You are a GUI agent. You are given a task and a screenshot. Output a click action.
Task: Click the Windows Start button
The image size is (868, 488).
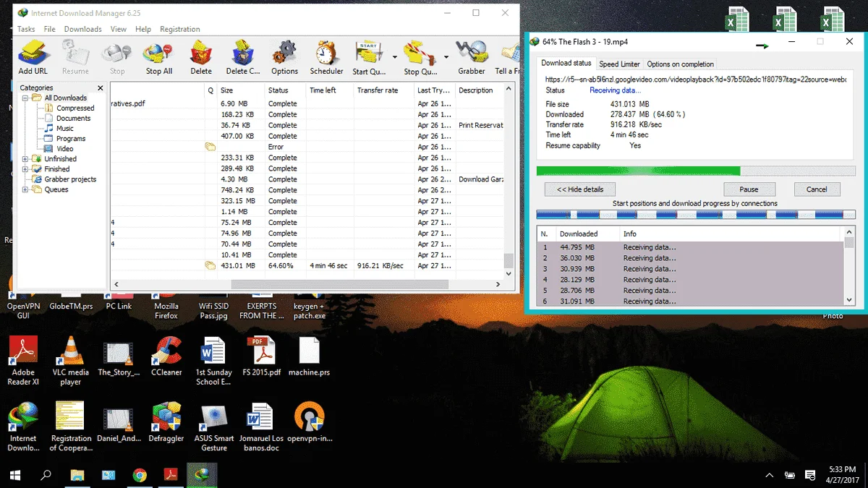[x=14, y=475]
